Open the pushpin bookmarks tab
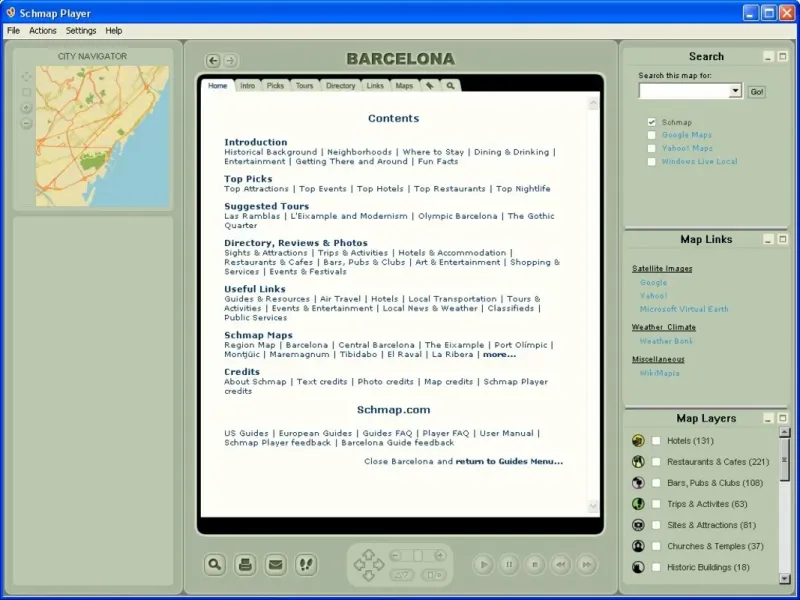The width and height of the screenshot is (800, 600). (x=430, y=86)
